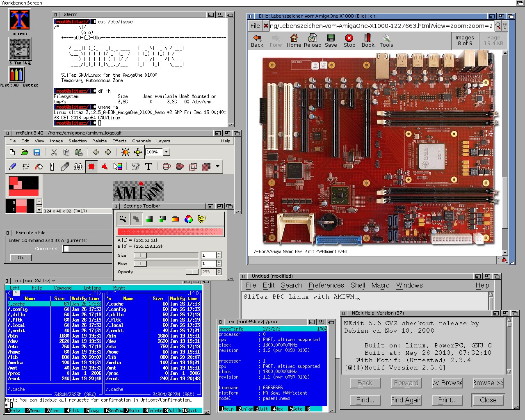
Task: Click the Open folder icon in mtPaint
Action: click(x=25, y=152)
